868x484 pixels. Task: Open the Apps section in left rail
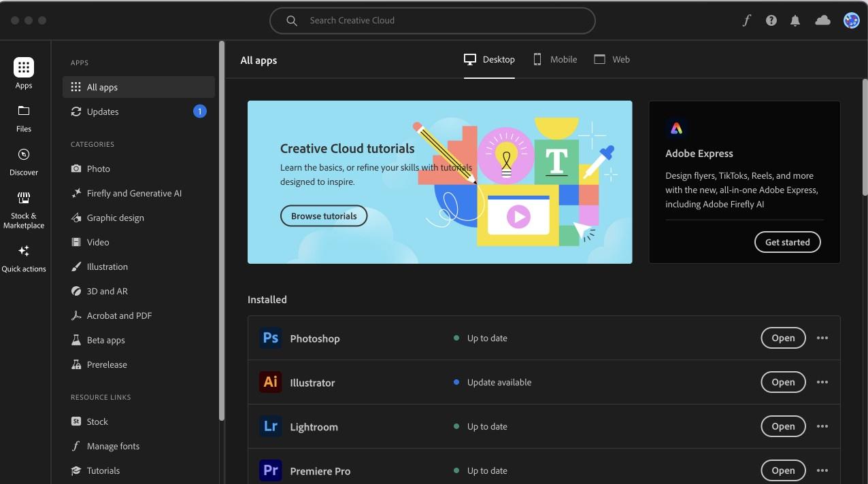click(x=24, y=73)
